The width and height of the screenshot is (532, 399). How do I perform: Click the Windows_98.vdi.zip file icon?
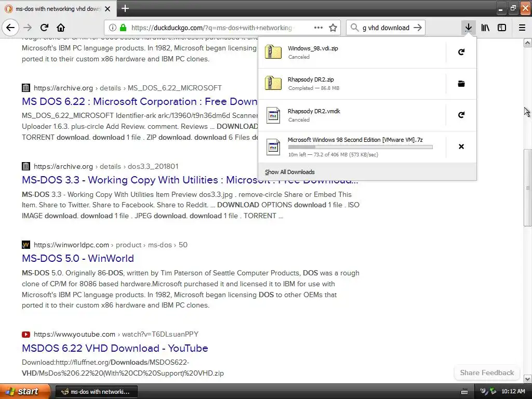pos(273,52)
